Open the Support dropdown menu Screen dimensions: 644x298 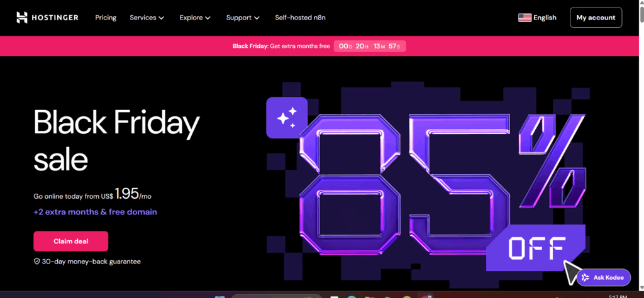point(243,18)
